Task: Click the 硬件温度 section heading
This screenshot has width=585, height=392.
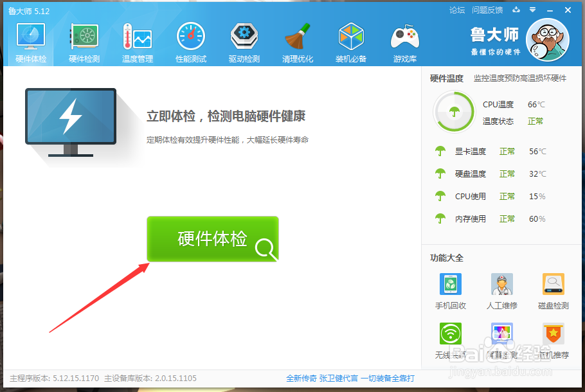Action: [x=447, y=78]
